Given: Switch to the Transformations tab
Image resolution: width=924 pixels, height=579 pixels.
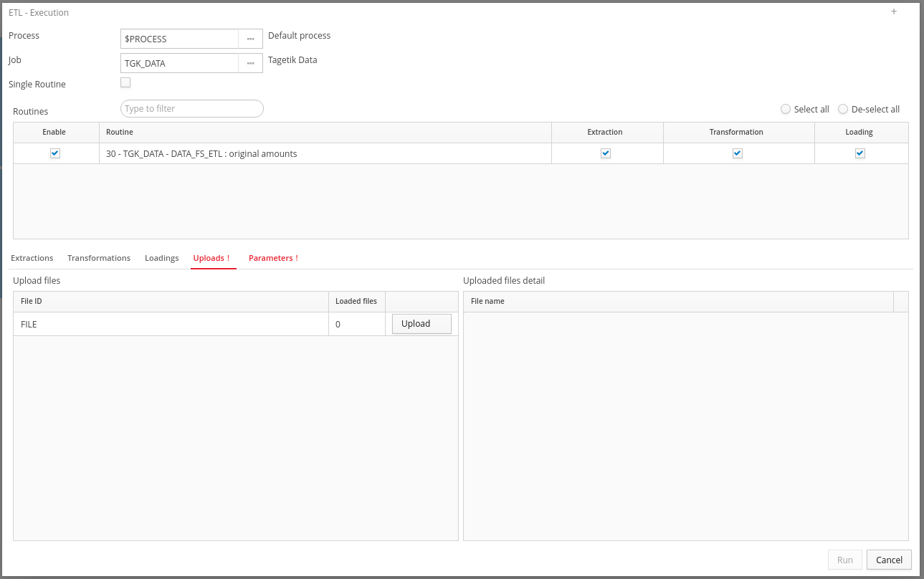Looking at the screenshot, I should coord(99,258).
